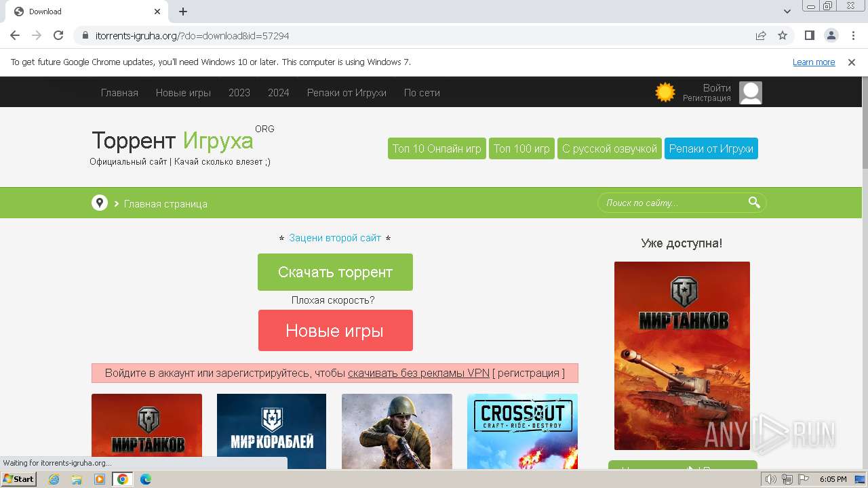Open the Регистрация link in header
The image size is (868, 488).
tap(707, 98)
